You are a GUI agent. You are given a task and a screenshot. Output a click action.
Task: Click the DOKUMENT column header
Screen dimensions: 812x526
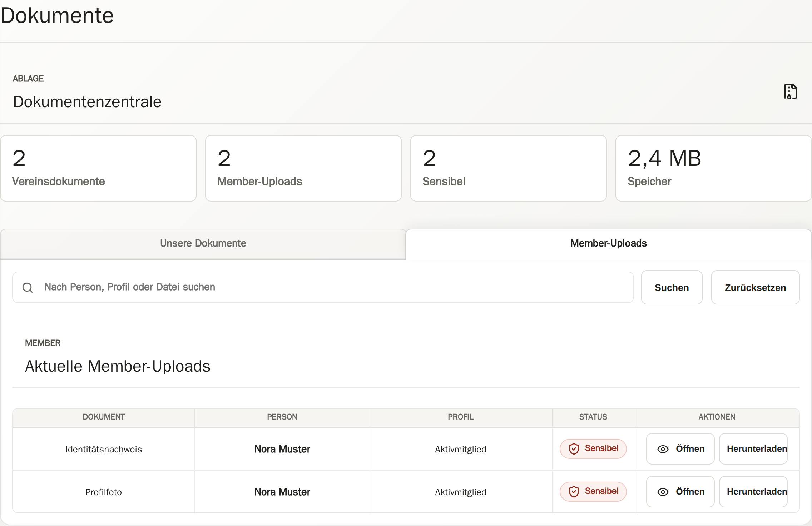tap(104, 417)
